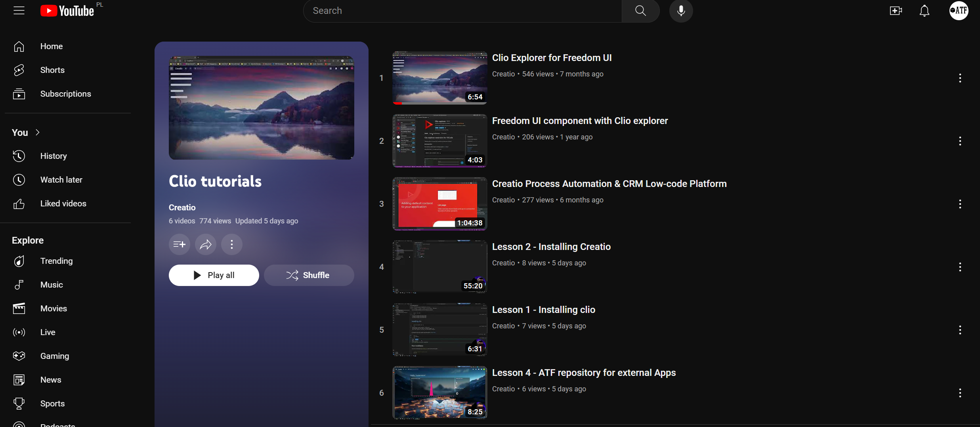The width and height of the screenshot is (980, 427).
Task: Click the Subscriptions icon in sidebar
Action: pyautogui.click(x=19, y=94)
